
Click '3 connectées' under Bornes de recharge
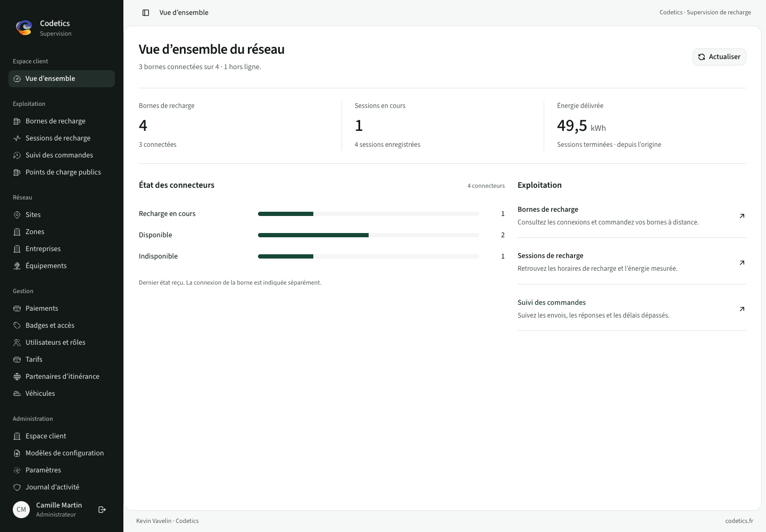point(157,145)
